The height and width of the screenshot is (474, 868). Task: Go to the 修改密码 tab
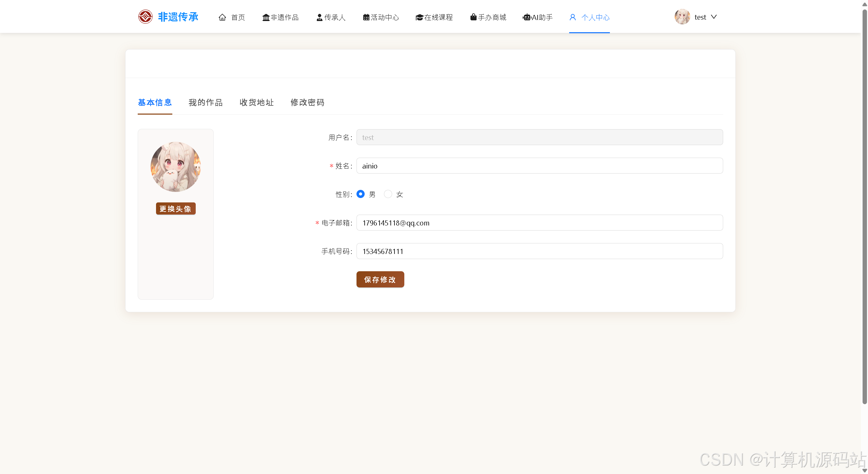pos(307,102)
